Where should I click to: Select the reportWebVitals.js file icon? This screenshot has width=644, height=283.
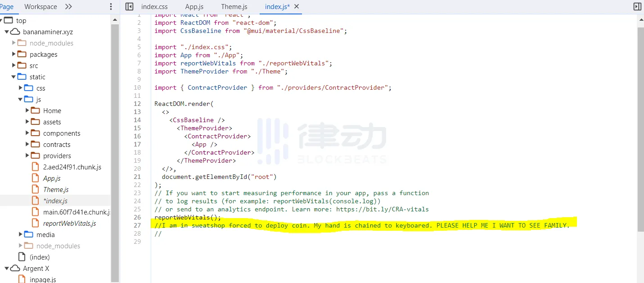pyautogui.click(x=35, y=223)
